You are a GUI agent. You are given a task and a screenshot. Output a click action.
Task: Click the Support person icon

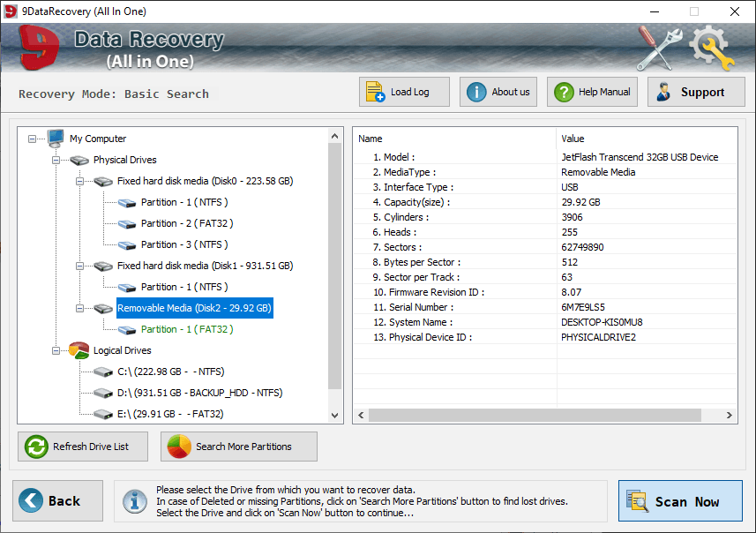[664, 92]
